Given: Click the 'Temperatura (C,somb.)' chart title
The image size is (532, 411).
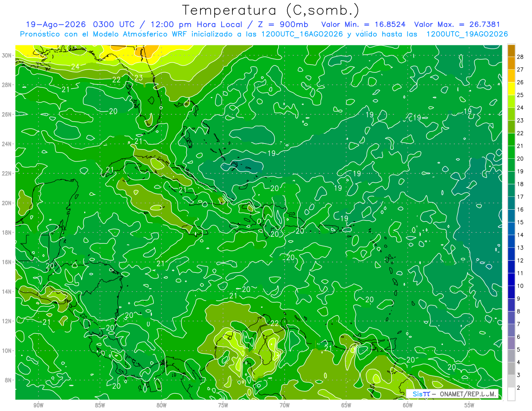Looking at the screenshot, I should pos(271,10).
